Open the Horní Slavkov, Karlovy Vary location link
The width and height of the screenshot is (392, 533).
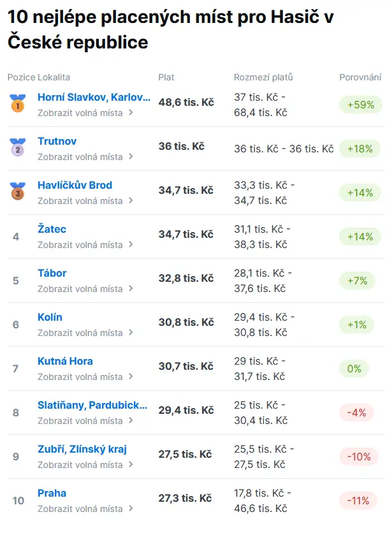pos(94,98)
